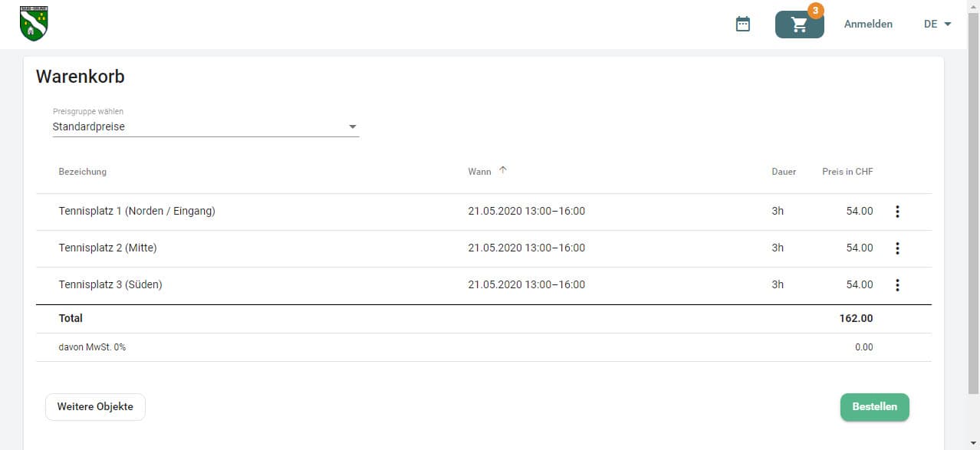
Task: Sort by the Preis in CHF column header
Action: (x=847, y=172)
